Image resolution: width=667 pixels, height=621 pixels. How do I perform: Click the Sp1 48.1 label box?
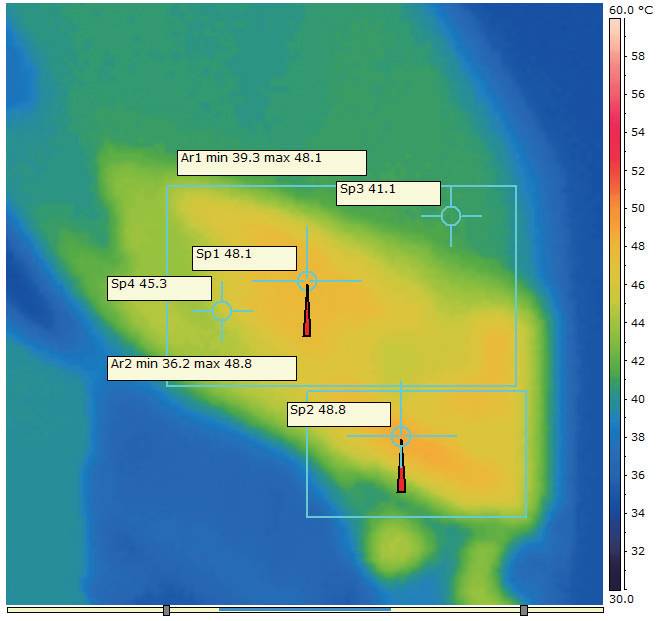pos(244,258)
